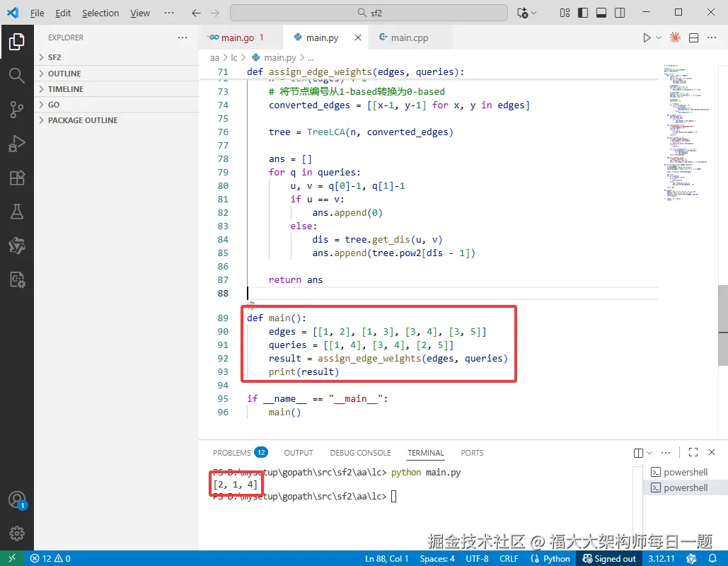The height and width of the screenshot is (566, 728).
Task: Open run options dropdown beside play button
Action: point(659,38)
